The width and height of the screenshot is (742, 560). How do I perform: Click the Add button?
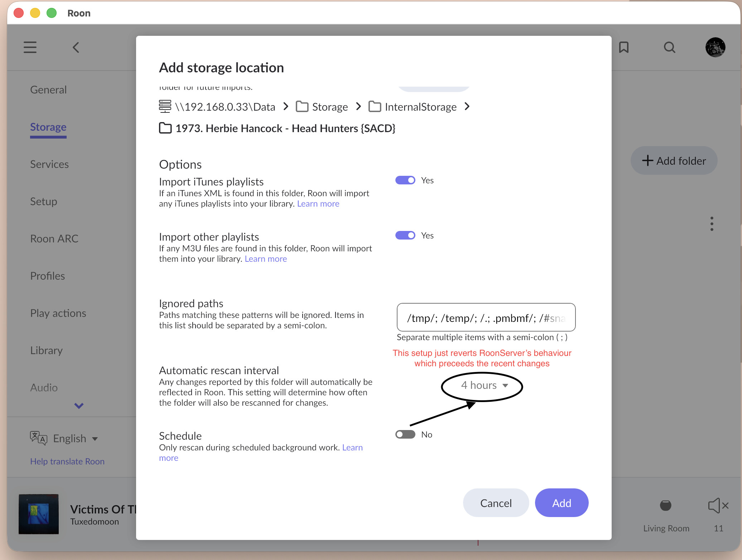pos(561,503)
